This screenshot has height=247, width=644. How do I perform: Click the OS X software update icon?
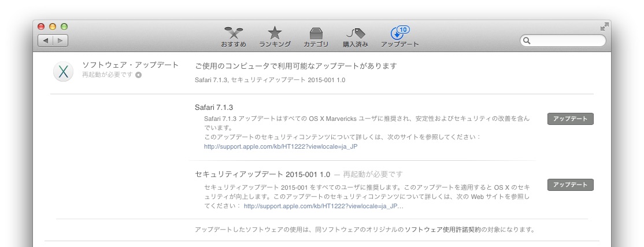pyautogui.click(x=63, y=71)
